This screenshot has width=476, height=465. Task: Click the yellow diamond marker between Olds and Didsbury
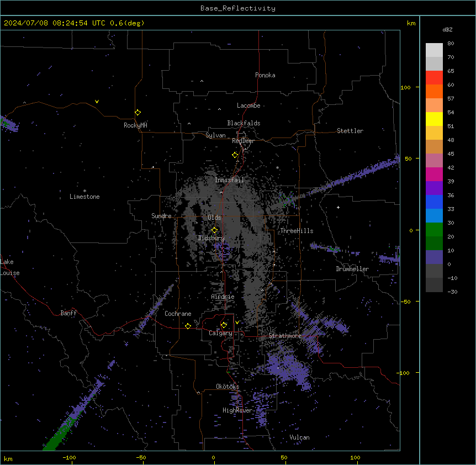(x=214, y=230)
